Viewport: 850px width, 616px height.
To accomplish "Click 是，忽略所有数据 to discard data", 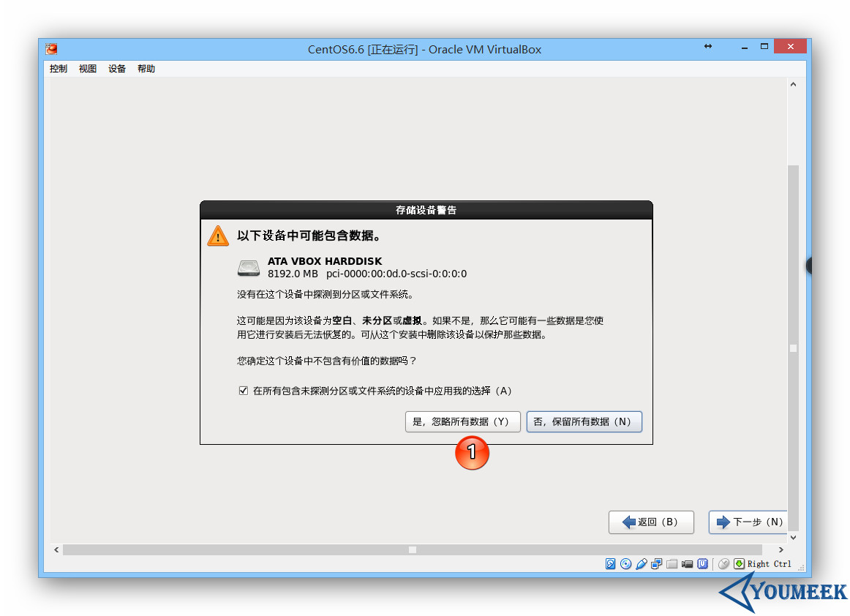I will (x=463, y=421).
